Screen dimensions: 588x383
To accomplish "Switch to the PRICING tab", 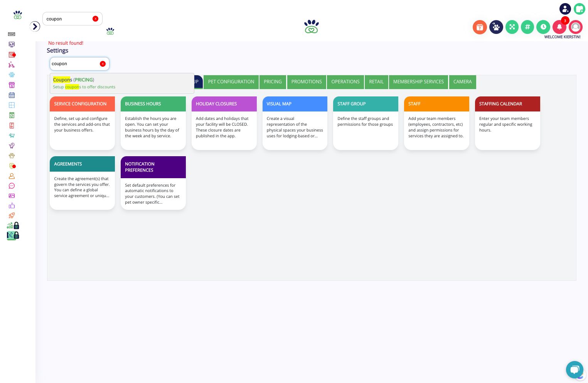I will [273, 82].
